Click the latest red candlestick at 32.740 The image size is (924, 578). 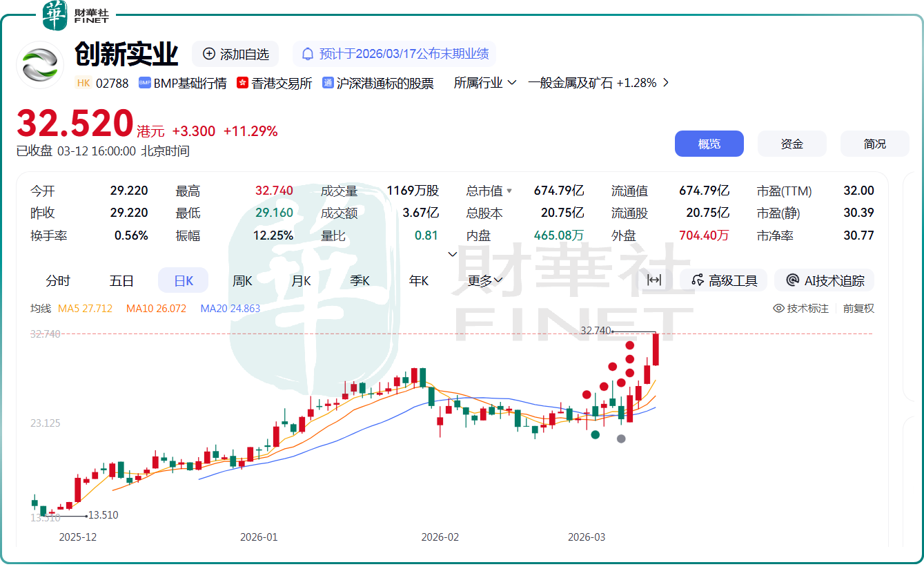click(x=656, y=349)
